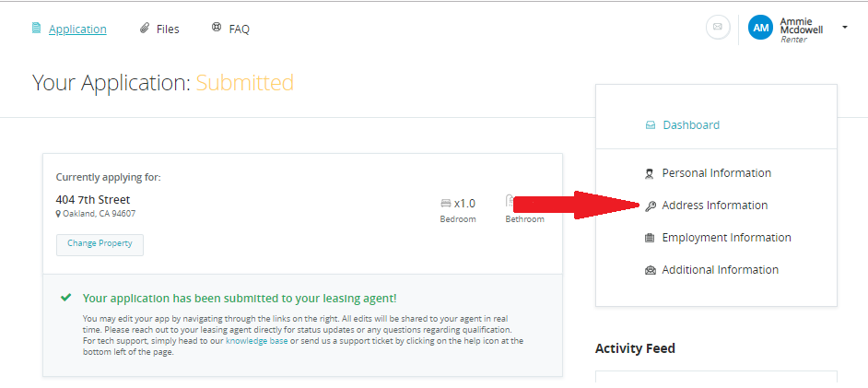Viewport: 868px width, 388px height.
Task: Click the Application document icon
Action: (36, 29)
